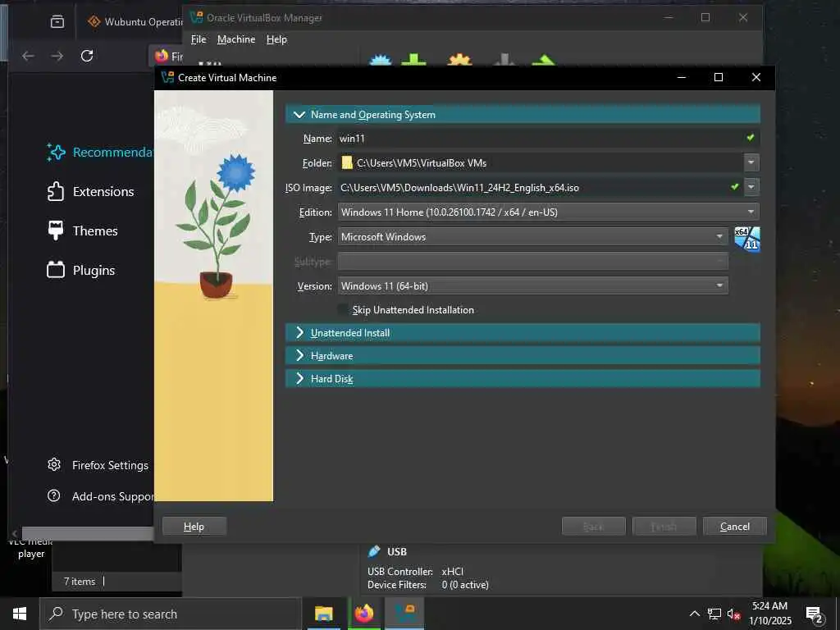
Task: Click the Plugins icon in Firefox sidebar
Action: (x=56, y=270)
